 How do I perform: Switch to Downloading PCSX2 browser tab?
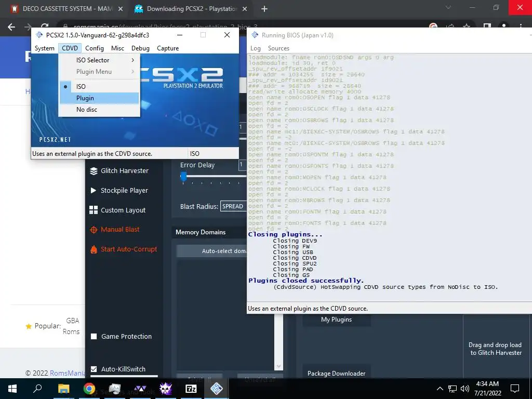tap(192, 9)
